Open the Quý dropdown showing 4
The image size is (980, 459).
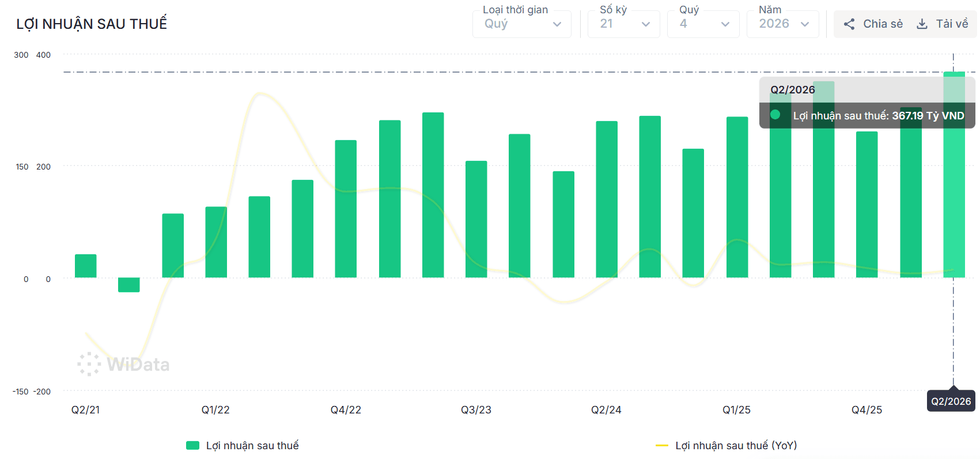click(703, 24)
